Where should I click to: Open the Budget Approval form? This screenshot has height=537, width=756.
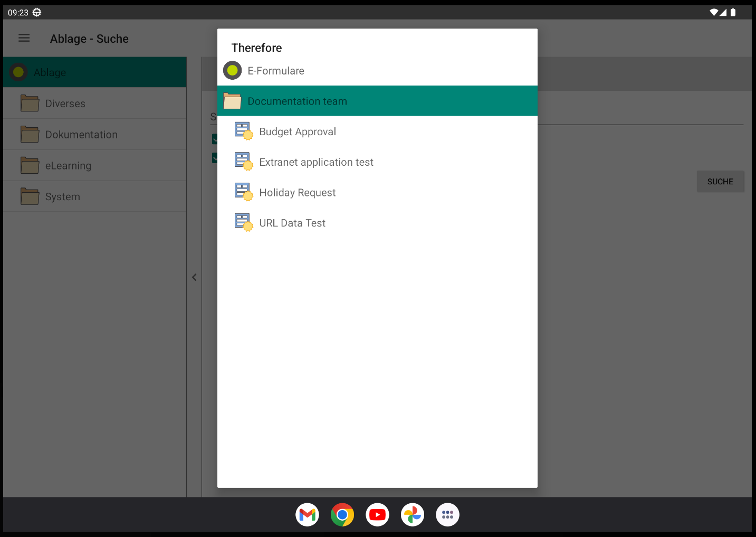pyautogui.click(x=377, y=131)
